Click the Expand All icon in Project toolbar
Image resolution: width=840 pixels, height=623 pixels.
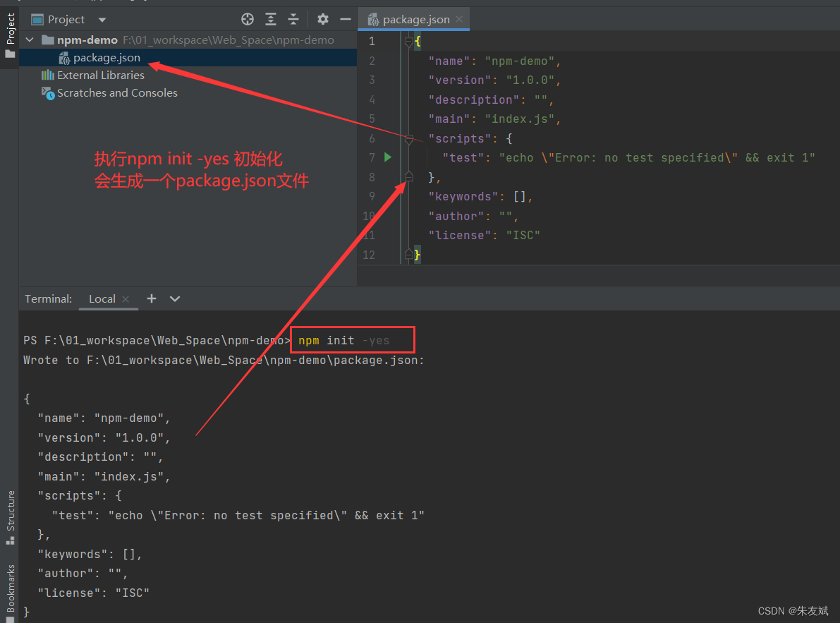click(x=270, y=19)
